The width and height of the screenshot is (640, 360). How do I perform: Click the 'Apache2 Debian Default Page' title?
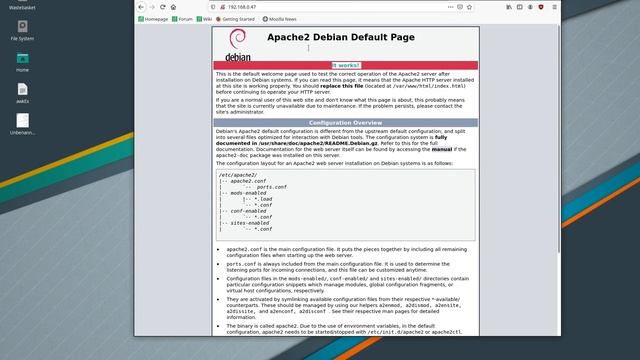click(341, 37)
